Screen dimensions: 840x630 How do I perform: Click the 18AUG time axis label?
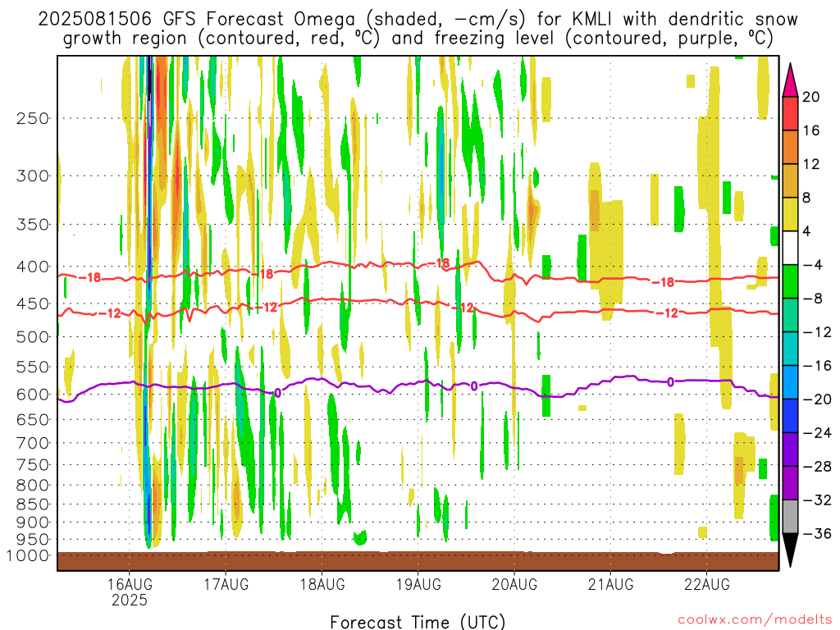click(322, 584)
